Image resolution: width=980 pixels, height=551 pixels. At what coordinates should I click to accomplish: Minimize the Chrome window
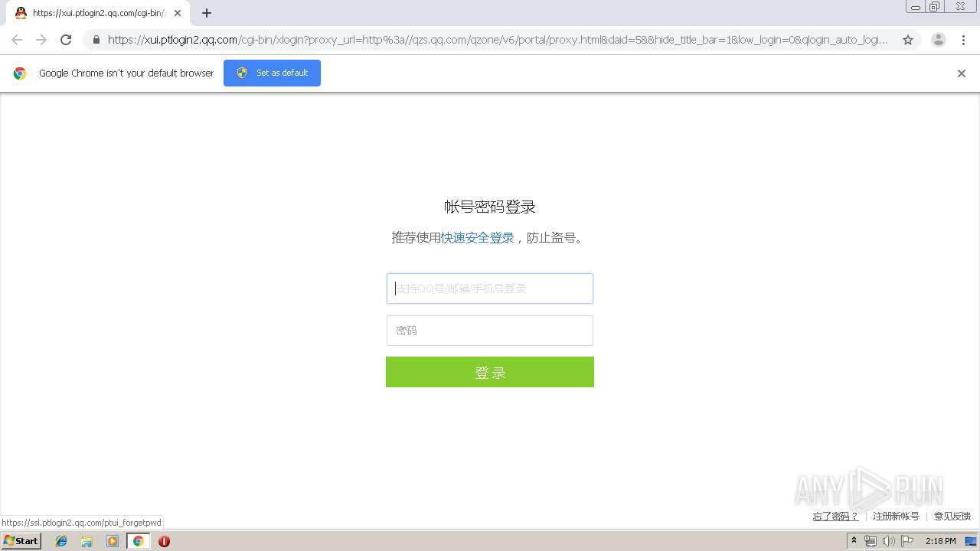click(916, 7)
